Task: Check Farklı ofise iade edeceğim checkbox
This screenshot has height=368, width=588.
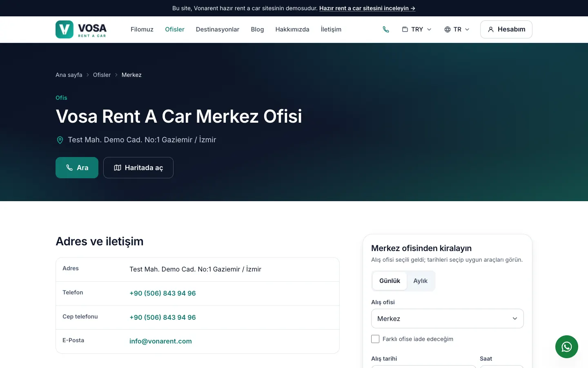Action: [375, 339]
